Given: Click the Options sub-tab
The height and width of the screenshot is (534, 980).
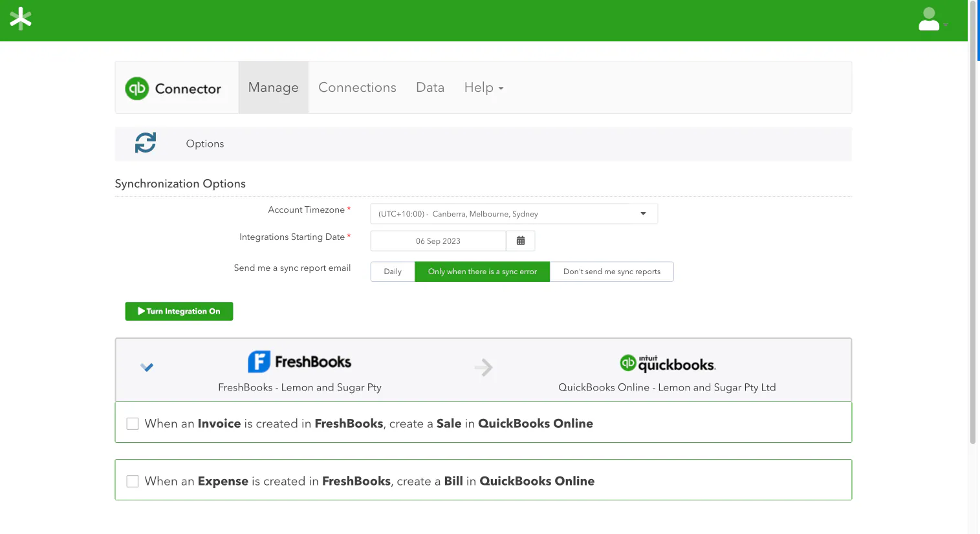Looking at the screenshot, I should [x=205, y=144].
